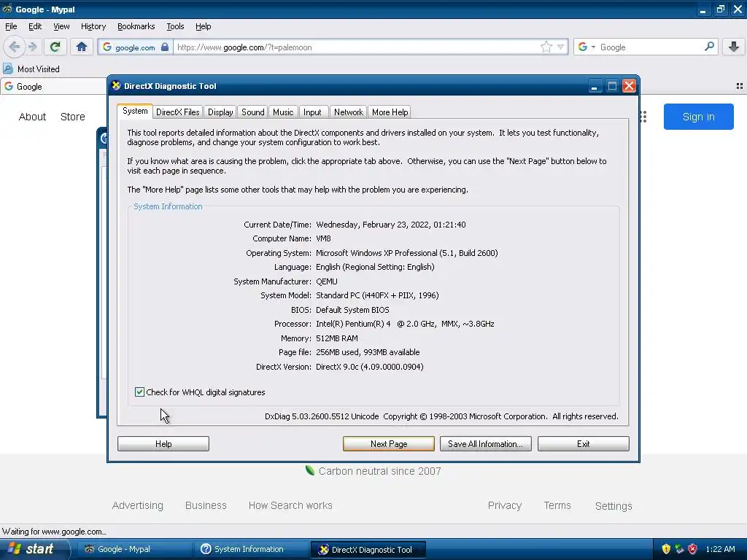Switch to the Input tab
This screenshot has width=747, height=560.
point(312,112)
